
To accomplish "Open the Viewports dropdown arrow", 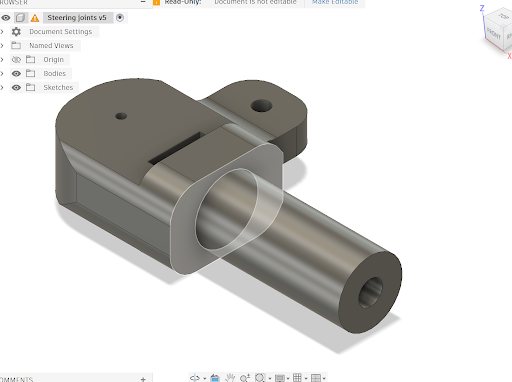I will tap(324, 378).
